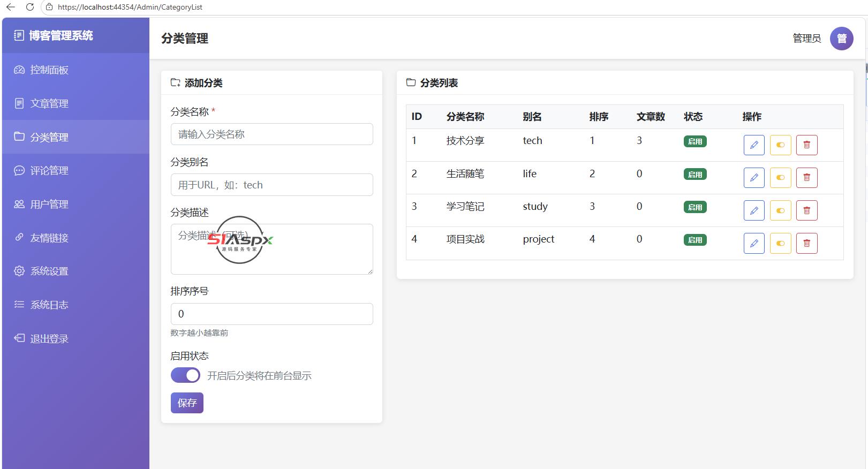Toggle status of 学习笔记 category
868x469 pixels.
780,210
